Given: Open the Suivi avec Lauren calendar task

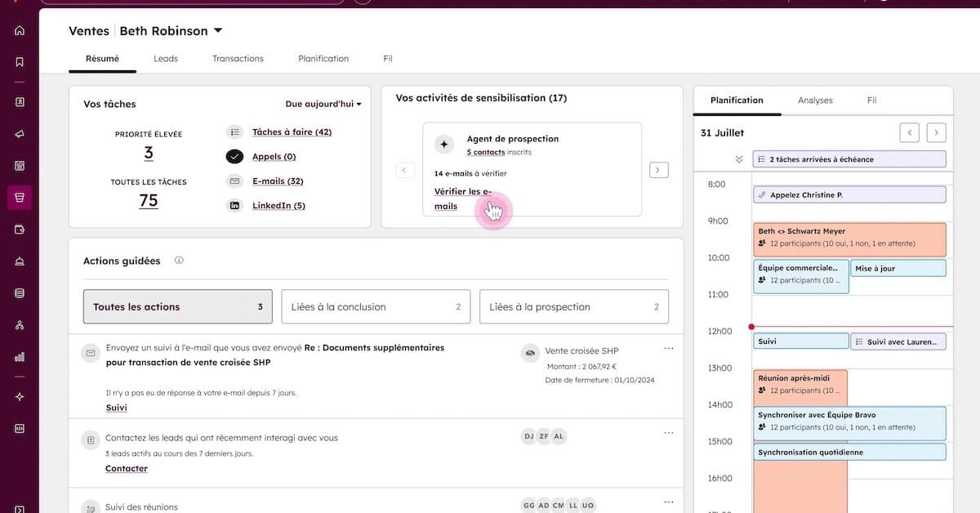Looking at the screenshot, I should [x=898, y=341].
